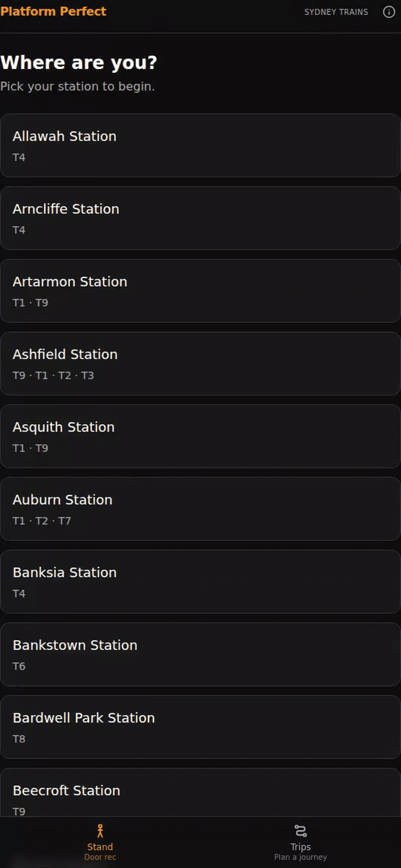
Task: Choose Auburn Station
Action: click(x=200, y=509)
